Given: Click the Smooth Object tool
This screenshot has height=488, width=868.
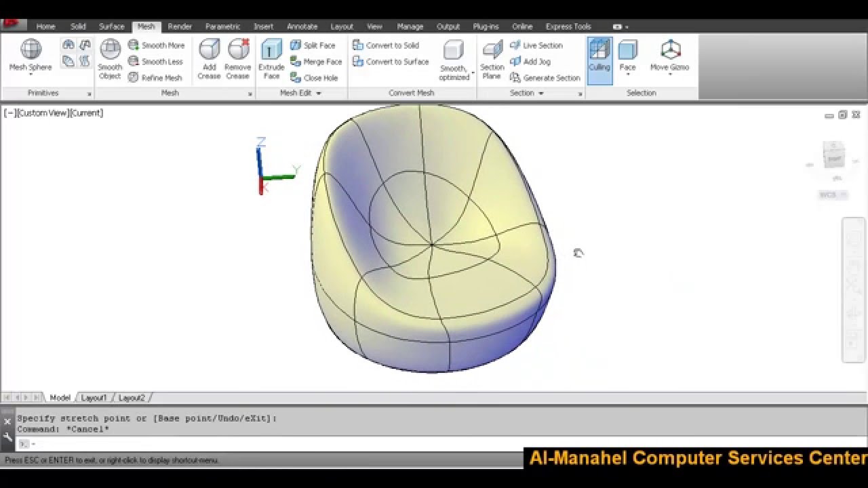Looking at the screenshot, I should point(110,60).
